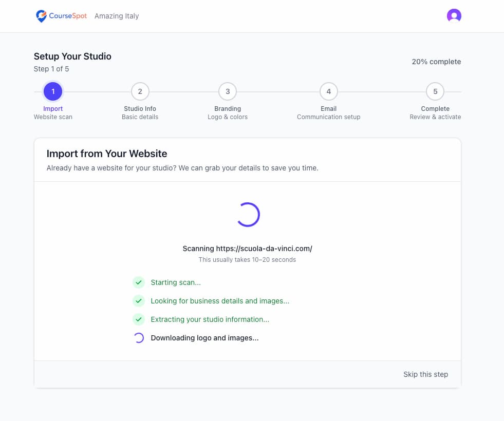
Task: Click the checkmark beside Looking for business details
Action: (x=139, y=301)
